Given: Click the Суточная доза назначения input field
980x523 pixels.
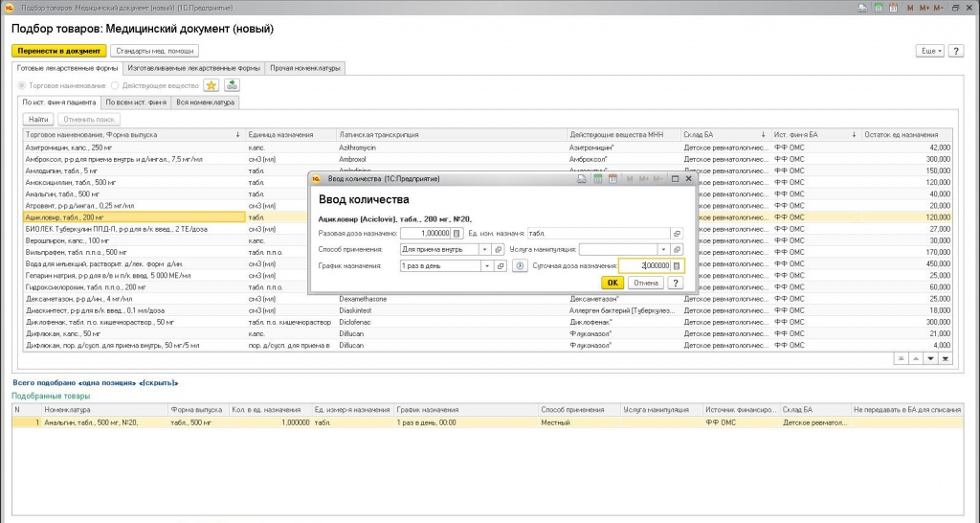Looking at the screenshot, I should coord(646,266).
